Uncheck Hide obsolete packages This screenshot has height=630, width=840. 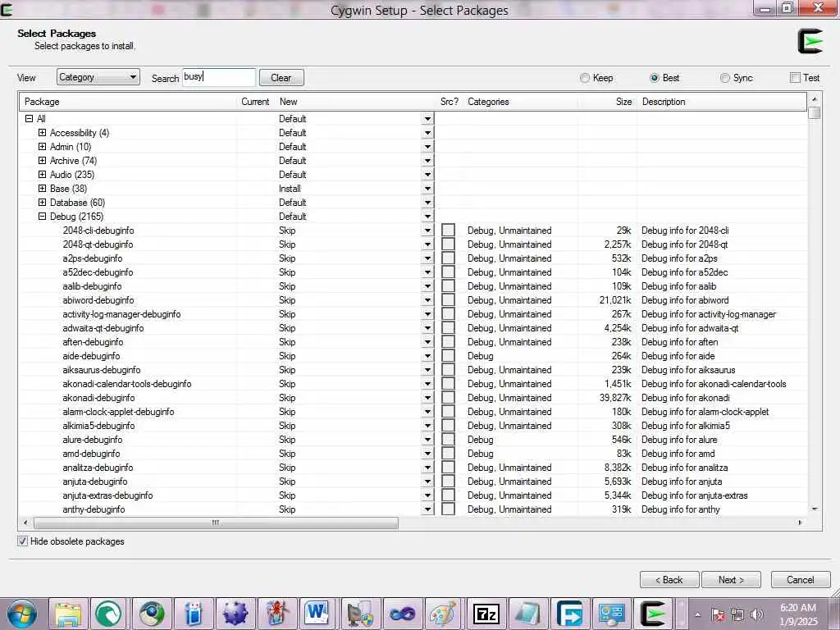(22, 541)
